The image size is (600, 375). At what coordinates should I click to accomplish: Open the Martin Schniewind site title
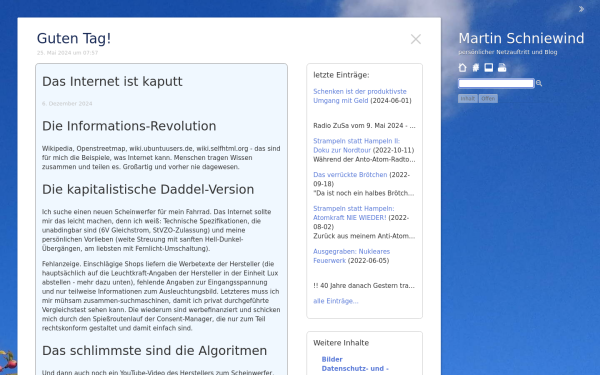click(521, 38)
